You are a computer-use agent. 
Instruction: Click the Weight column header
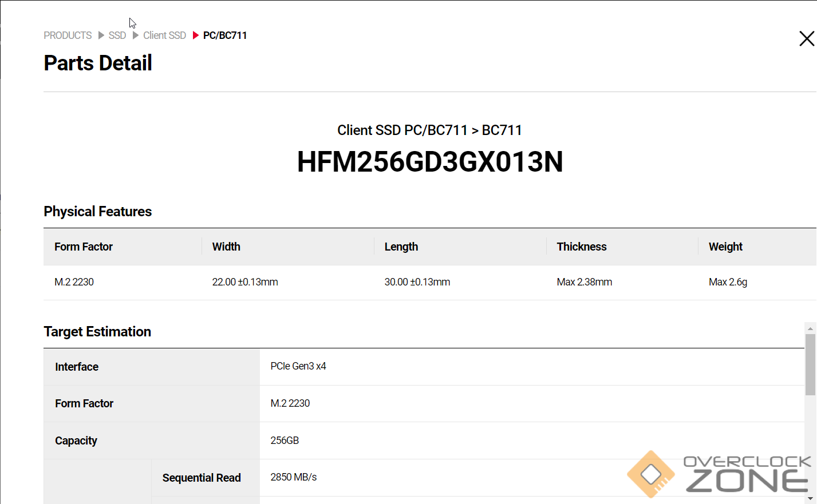(725, 247)
